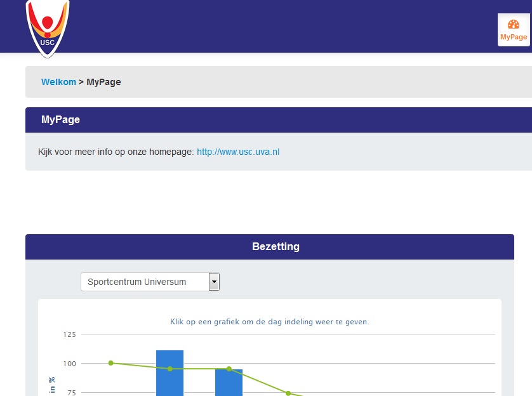Viewport: 532px width, 396px height.
Task: Click the green point on the tallest bar
Action: 170,369
